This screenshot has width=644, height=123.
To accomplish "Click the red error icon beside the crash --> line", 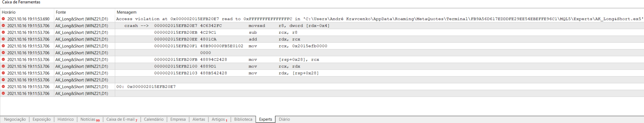I will click(x=3, y=26).
